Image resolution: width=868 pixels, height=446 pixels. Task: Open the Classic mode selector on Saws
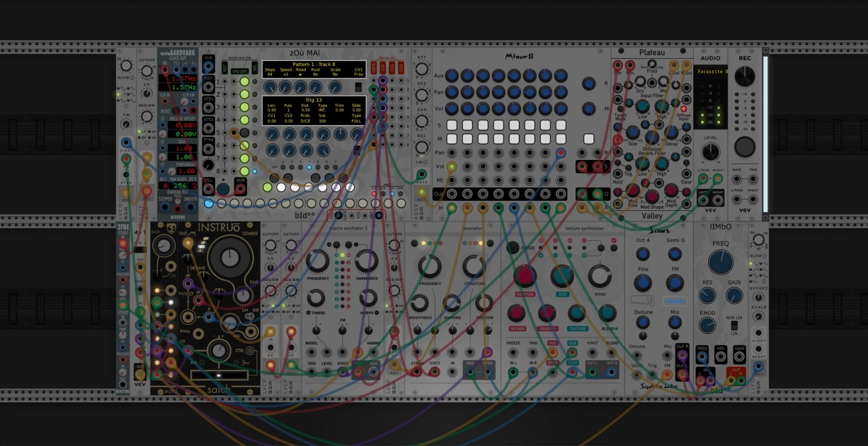(675, 301)
